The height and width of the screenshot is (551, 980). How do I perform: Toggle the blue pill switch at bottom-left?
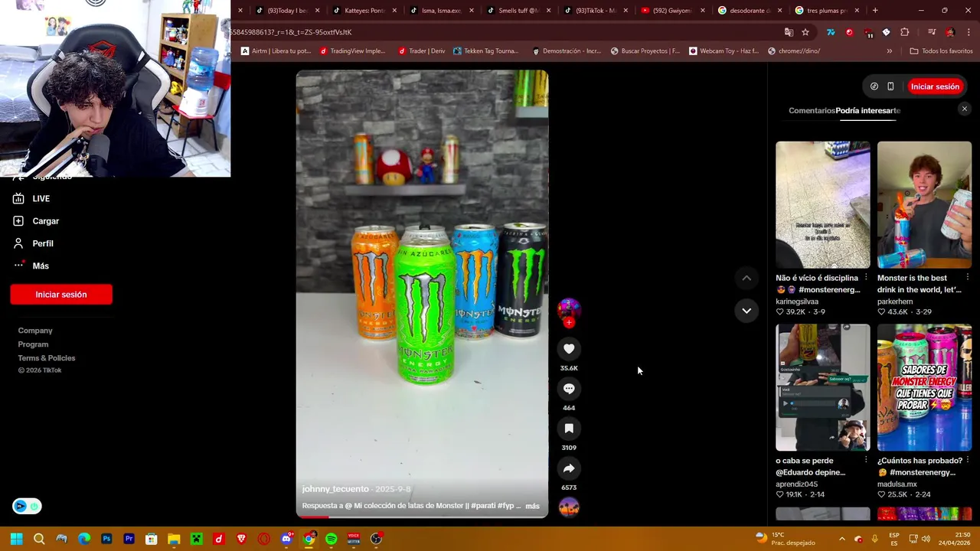coord(27,506)
